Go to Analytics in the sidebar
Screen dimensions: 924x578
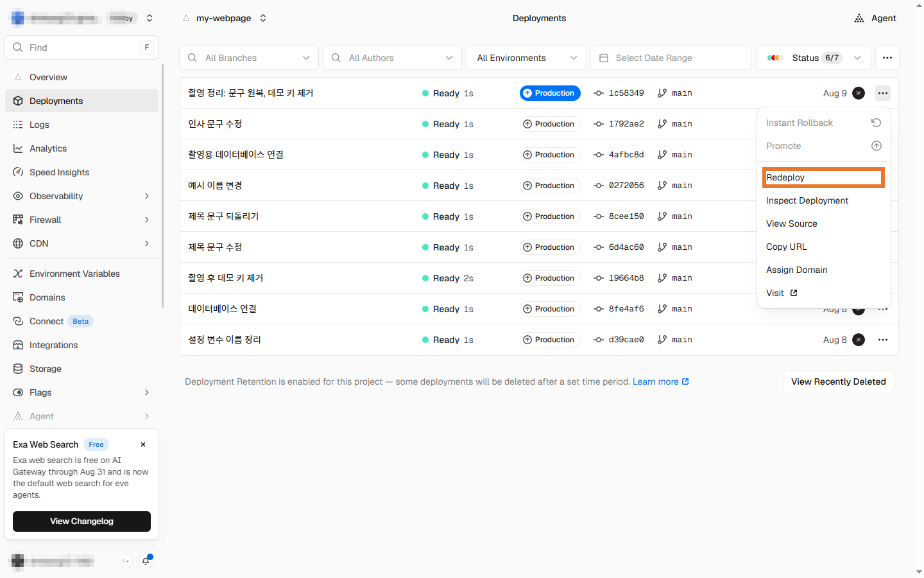point(81,148)
